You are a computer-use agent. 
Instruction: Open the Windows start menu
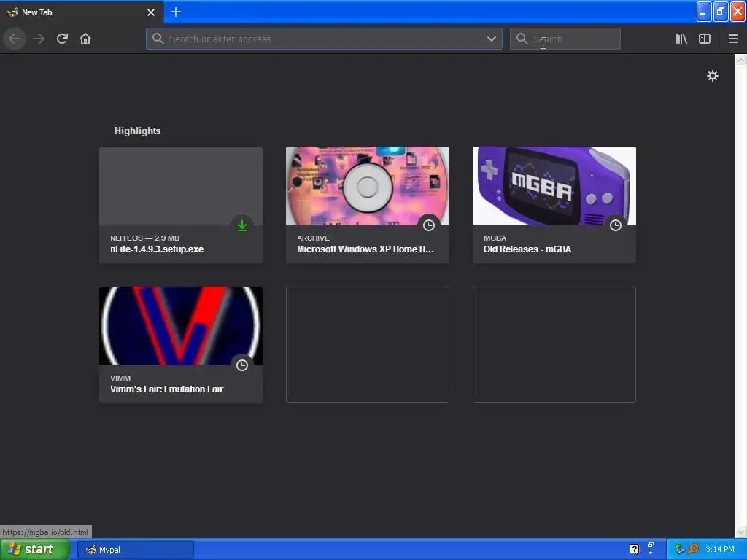(35, 550)
